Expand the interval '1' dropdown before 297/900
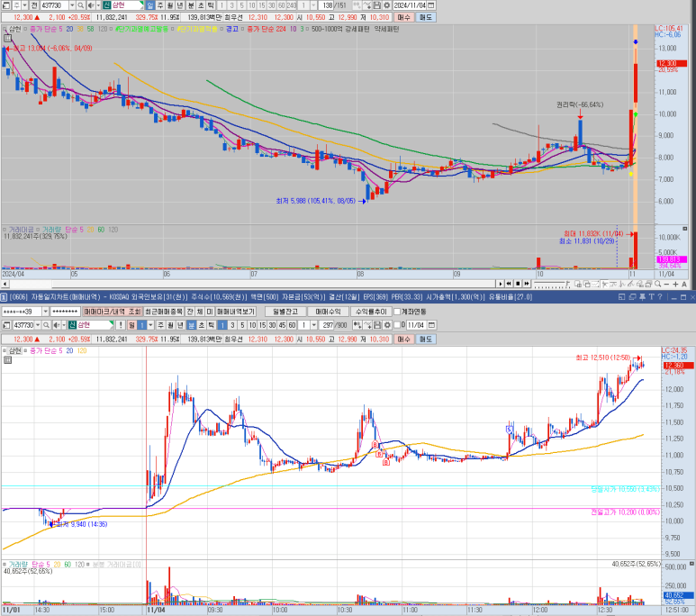This screenshot has height=616, width=696. tap(314, 325)
